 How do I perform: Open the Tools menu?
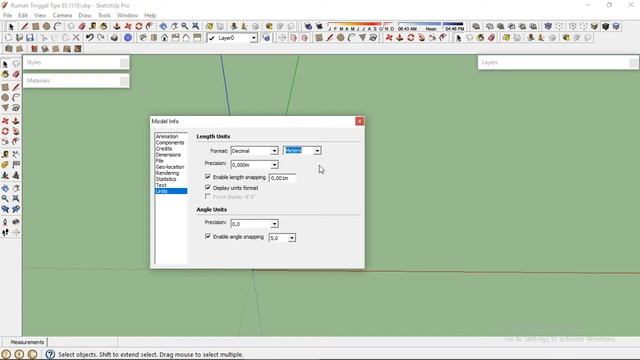[x=104, y=15]
